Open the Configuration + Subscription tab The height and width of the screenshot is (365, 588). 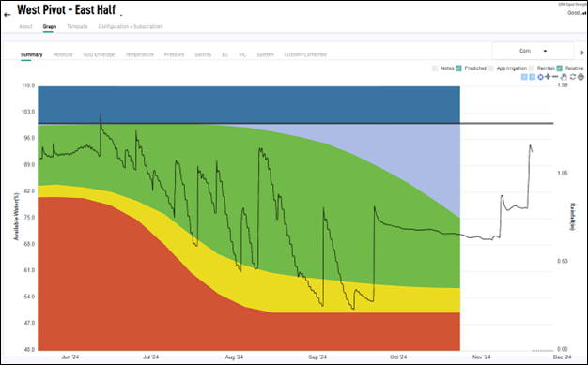point(130,26)
